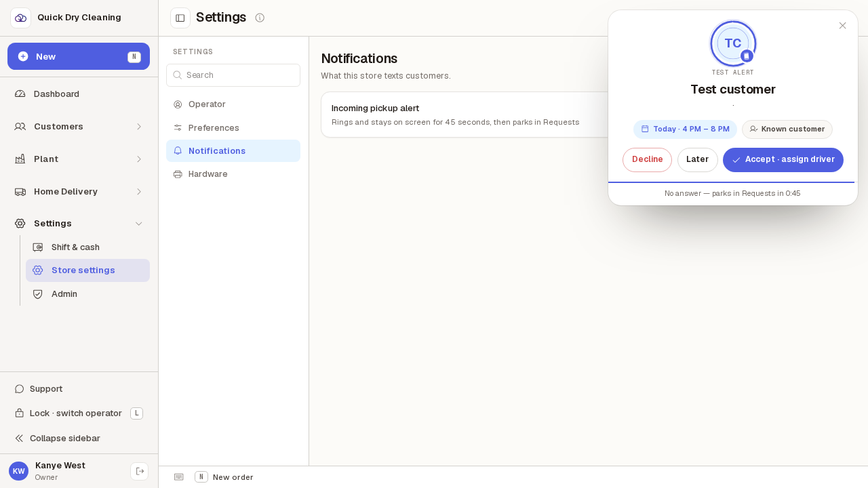Viewport: 868px width, 488px height.
Task: Click the Admin shield icon
Action: click(x=38, y=294)
